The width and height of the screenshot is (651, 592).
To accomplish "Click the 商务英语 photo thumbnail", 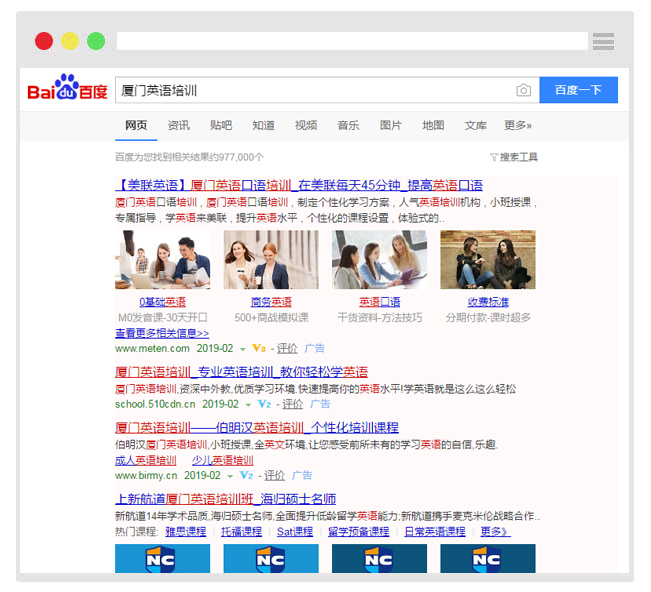I will click(271, 260).
